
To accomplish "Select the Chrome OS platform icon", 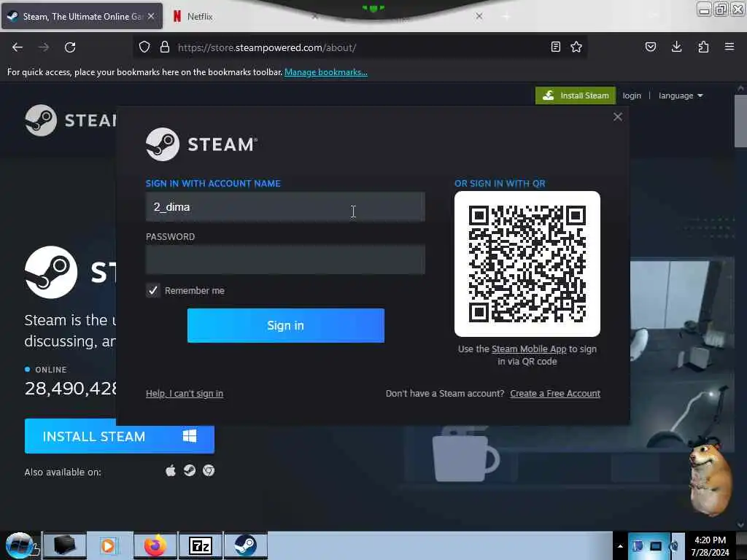I will [209, 471].
